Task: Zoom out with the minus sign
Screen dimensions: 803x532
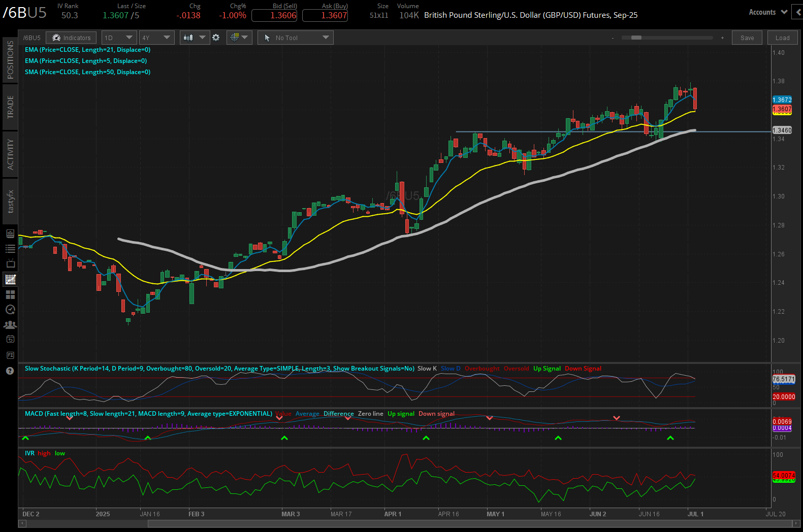Action: pos(613,38)
